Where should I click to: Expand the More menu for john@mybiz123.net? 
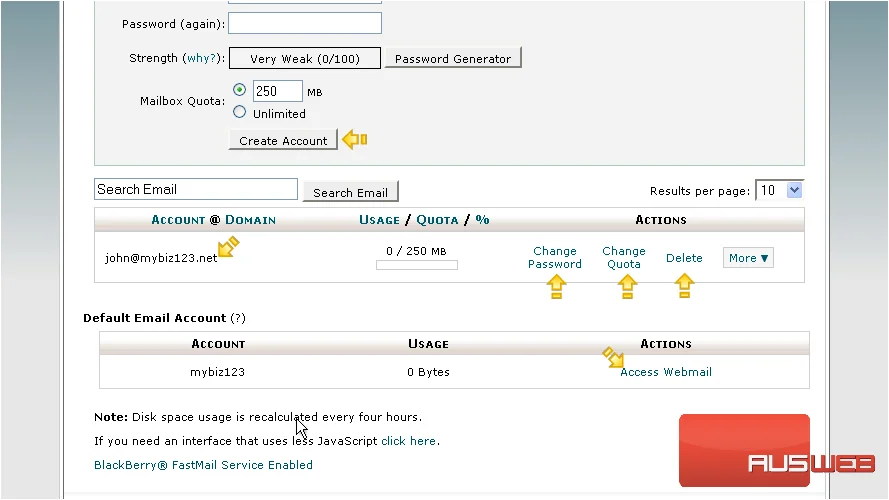pyautogui.click(x=748, y=258)
